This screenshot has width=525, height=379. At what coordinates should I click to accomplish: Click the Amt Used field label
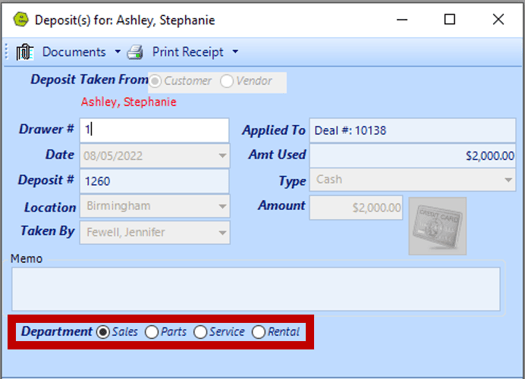(277, 154)
